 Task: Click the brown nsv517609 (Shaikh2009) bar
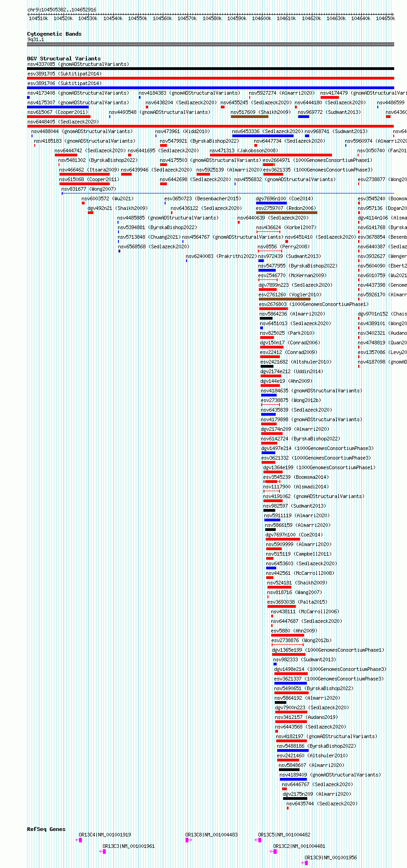click(x=249, y=117)
